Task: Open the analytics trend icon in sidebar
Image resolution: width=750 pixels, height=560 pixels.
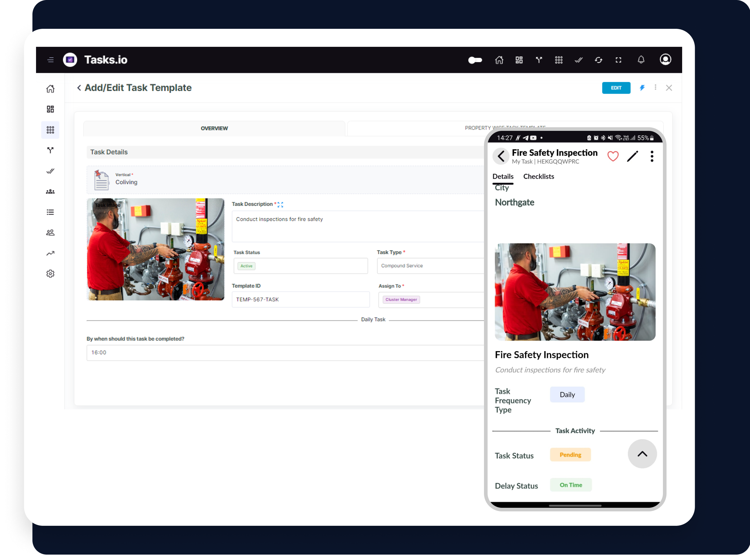Action: [x=50, y=253]
